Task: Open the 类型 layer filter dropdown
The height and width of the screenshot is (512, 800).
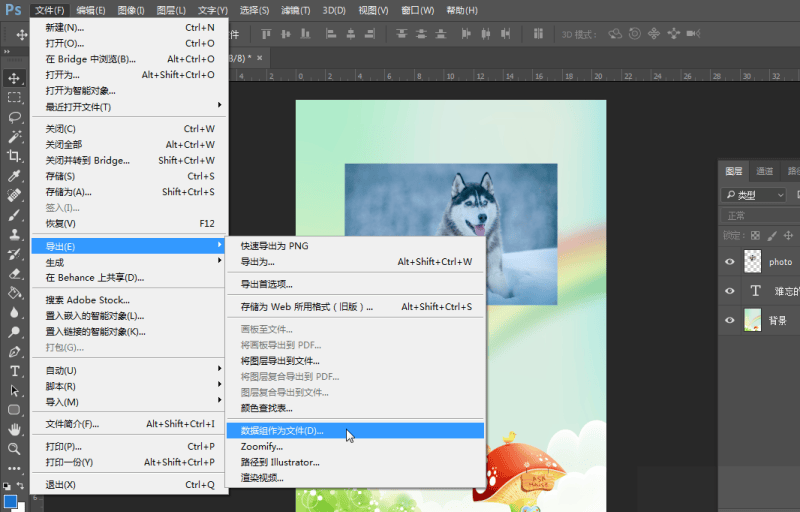Action: [755, 195]
